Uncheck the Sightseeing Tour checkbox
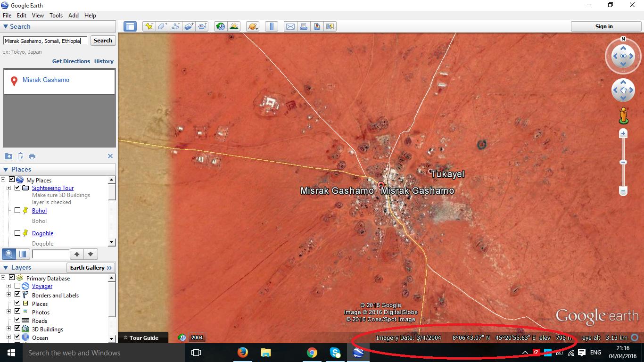This screenshot has height=362, width=644. pyautogui.click(x=17, y=188)
